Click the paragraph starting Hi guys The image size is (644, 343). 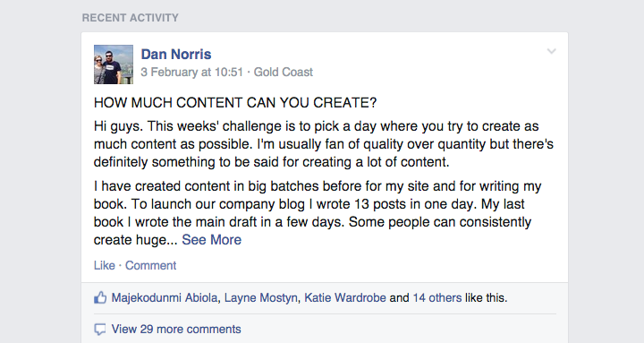(x=324, y=144)
